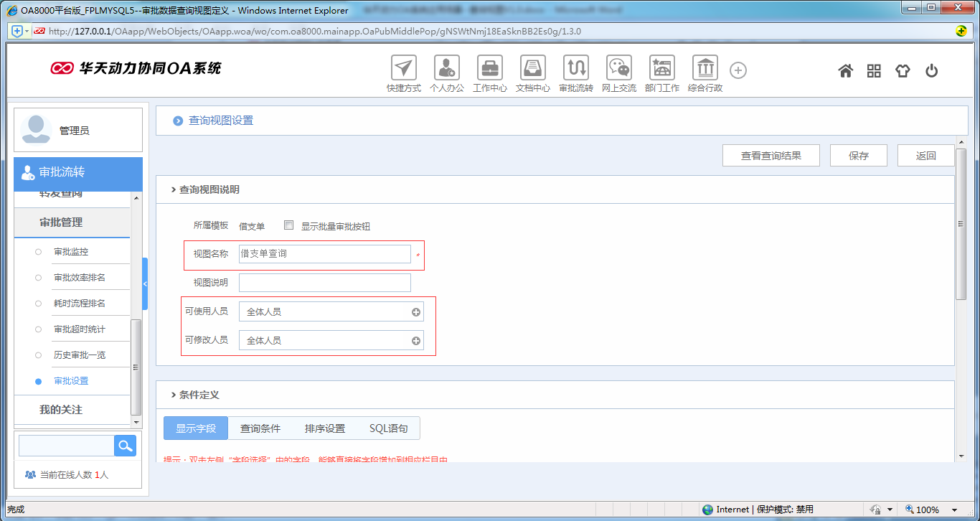Open the 可使用人员 personnel selector

click(x=415, y=311)
